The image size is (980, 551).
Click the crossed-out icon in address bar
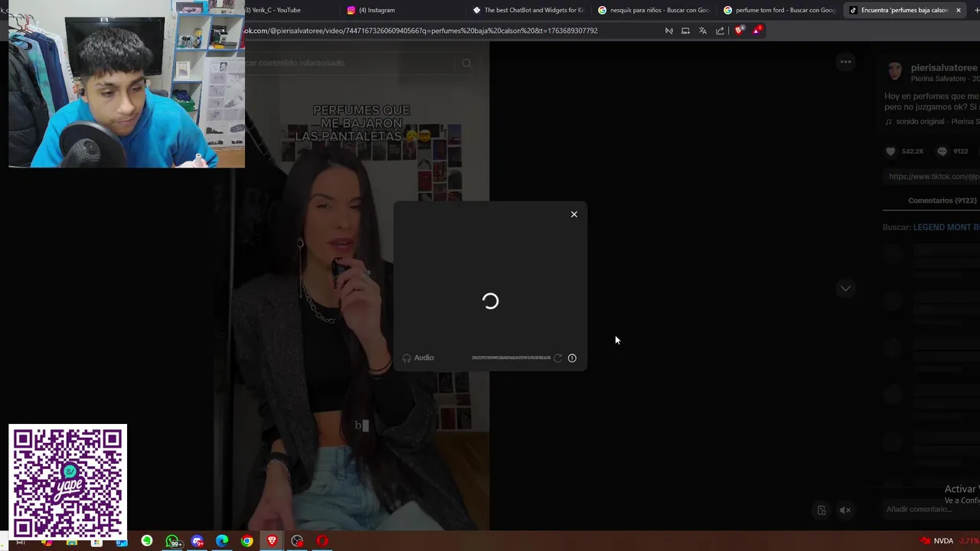(x=669, y=31)
